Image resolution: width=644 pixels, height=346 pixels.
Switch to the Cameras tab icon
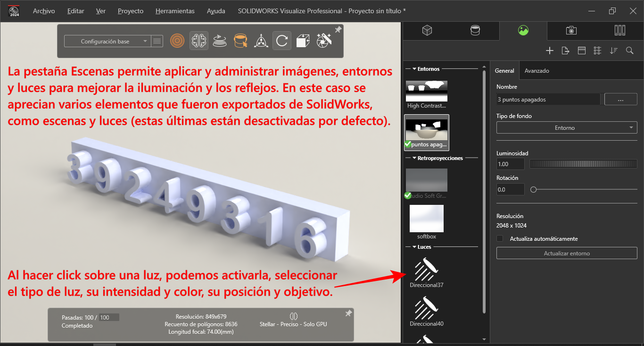pos(571,31)
